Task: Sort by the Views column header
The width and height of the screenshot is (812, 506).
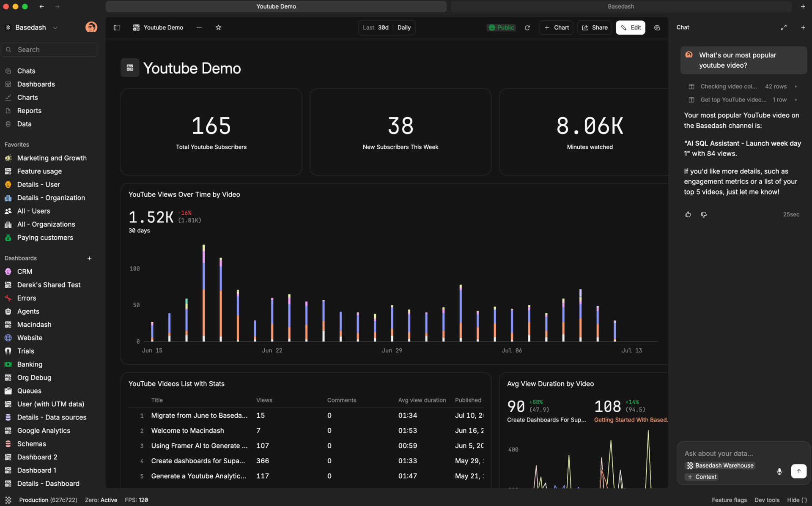Action: [x=264, y=400]
